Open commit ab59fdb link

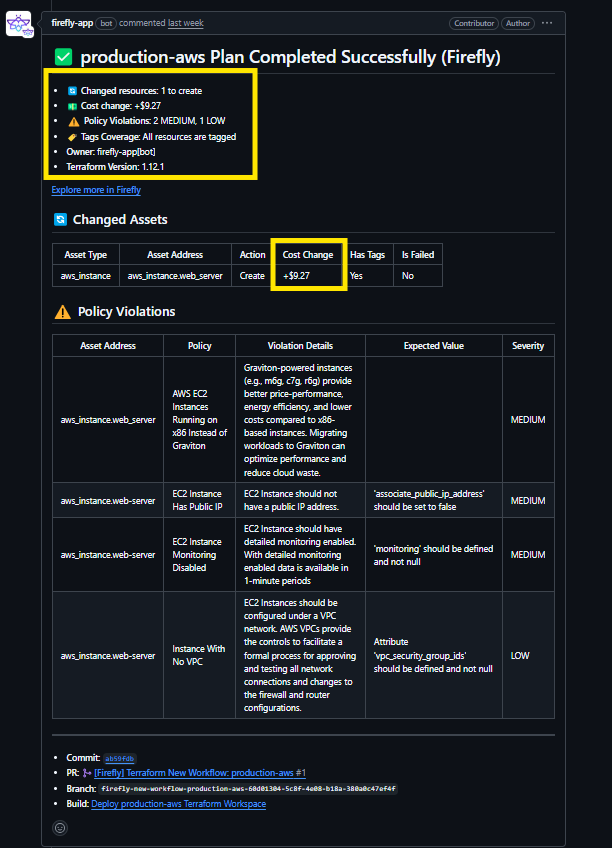pos(120,758)
